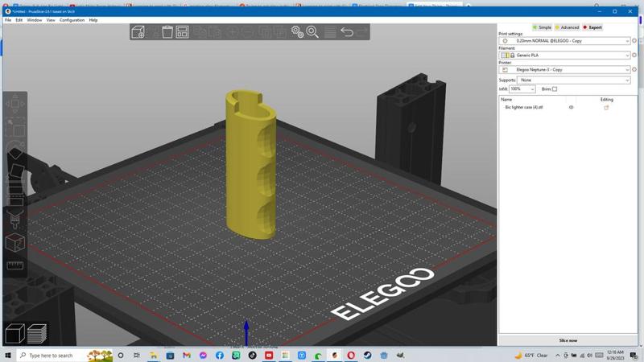This screenshot has height=362, width=644.
Task: Click the Slice now button
Action: pos(568,340)
